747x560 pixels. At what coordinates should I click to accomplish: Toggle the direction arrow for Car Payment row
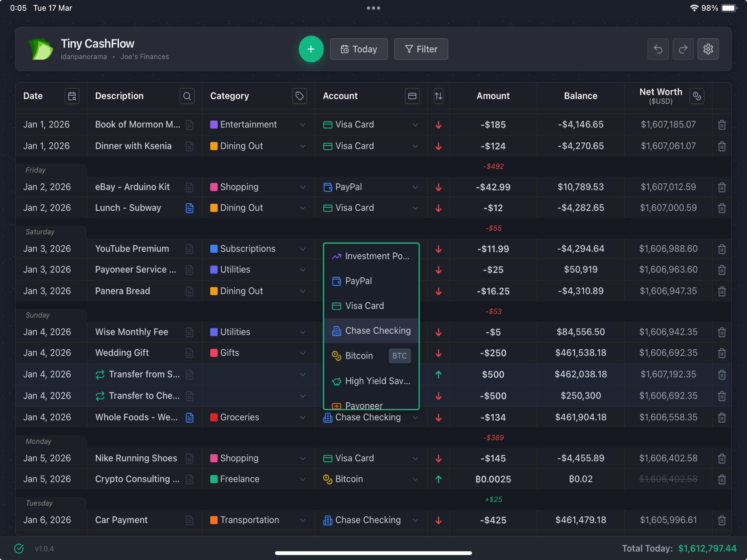pyautogui.click(x=438, y=520)
